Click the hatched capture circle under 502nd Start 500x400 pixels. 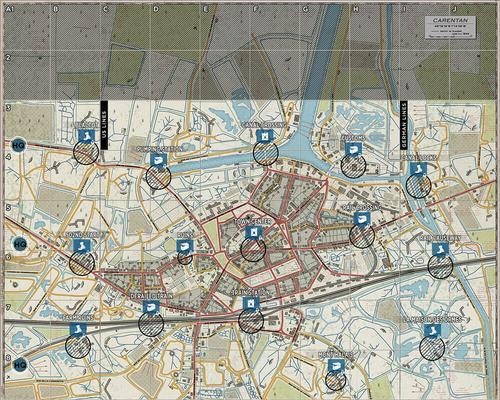pyautogui.click(x=82, y=262)
